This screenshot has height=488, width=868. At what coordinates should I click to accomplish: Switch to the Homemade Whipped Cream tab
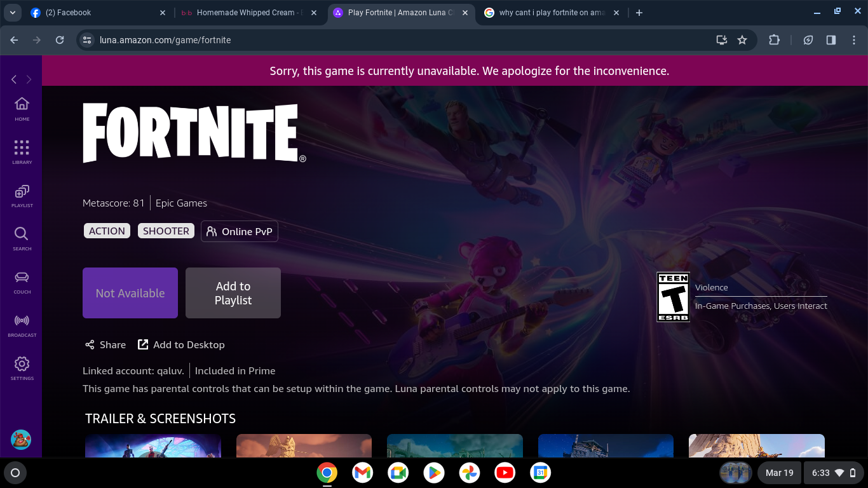(245, 13)
